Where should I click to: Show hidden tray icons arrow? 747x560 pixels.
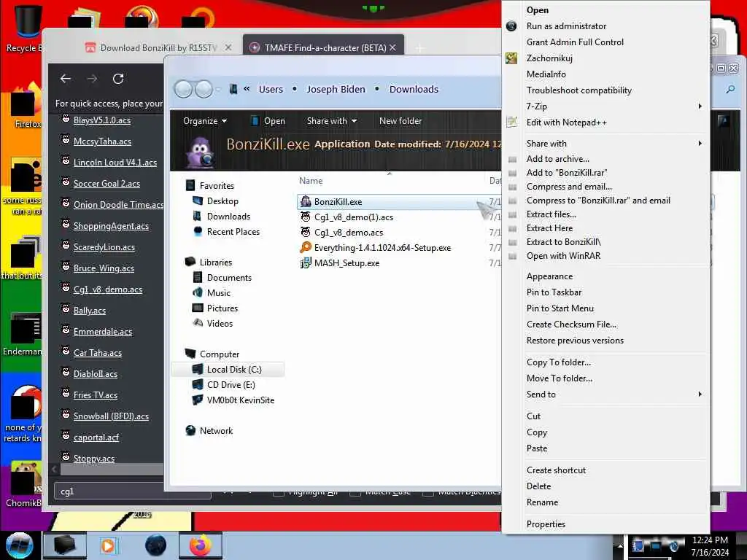pos(620,545)
